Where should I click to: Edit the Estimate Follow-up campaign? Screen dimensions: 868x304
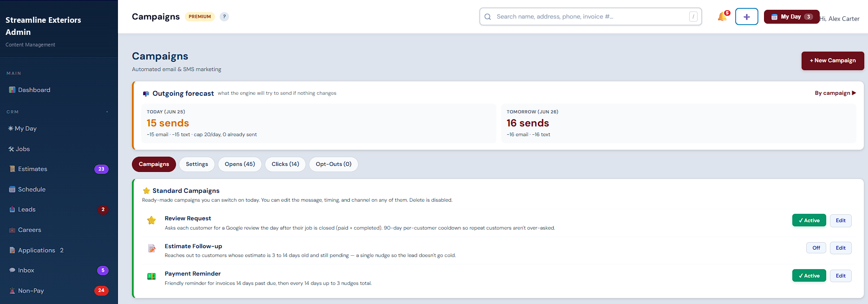[x=841, y=248]
